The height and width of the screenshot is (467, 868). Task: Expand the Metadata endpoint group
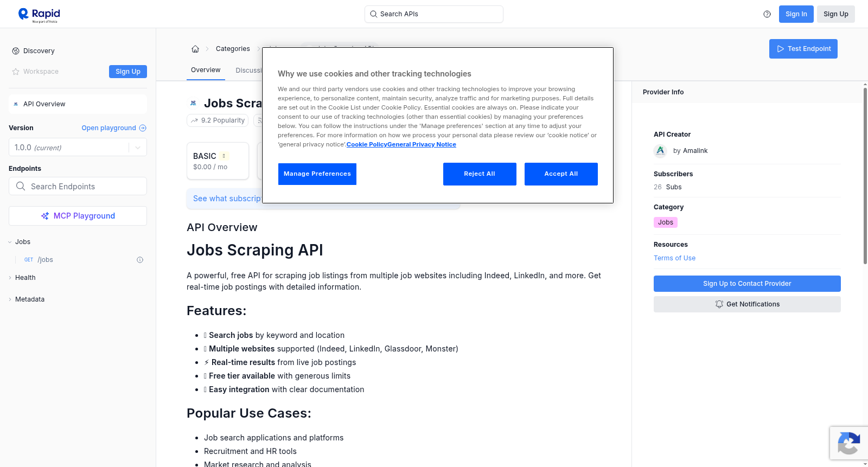click(x=10, y=299)
